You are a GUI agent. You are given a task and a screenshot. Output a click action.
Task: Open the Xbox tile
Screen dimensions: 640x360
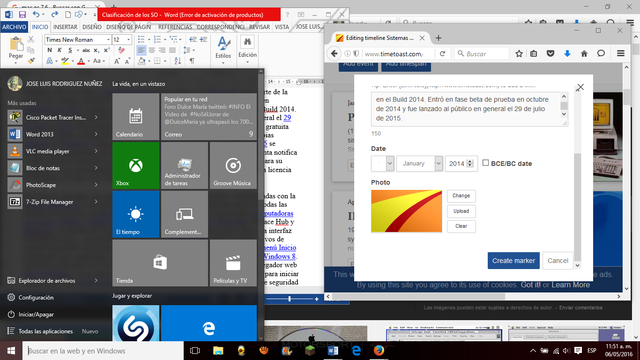point(136,165)
